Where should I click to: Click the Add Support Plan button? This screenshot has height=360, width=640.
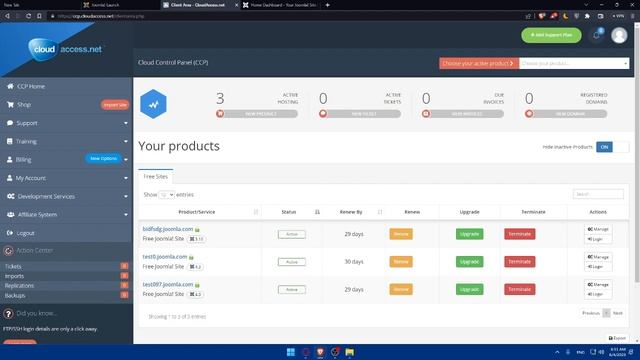[551, 35]
